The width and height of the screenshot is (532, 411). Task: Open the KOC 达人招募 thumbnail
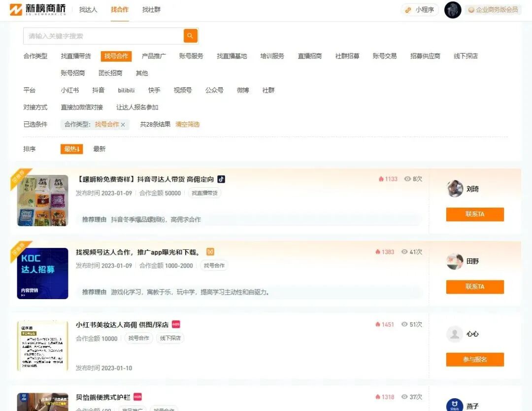point(43,273)
